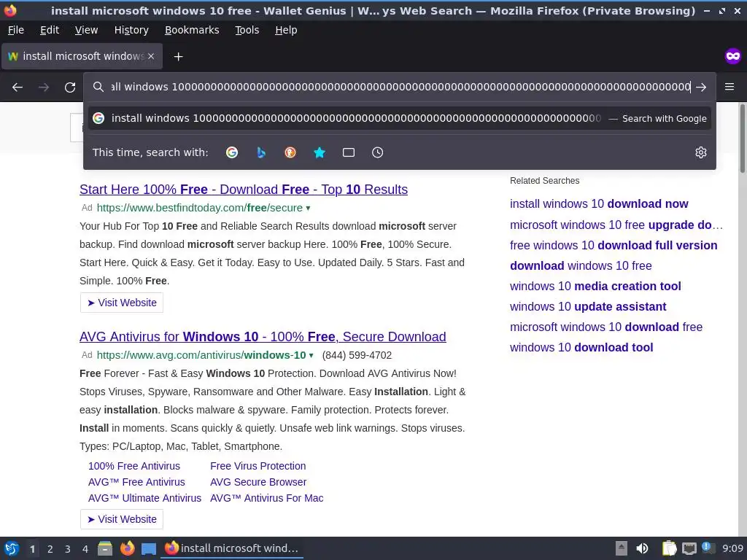Open related search windows 10 update assistant
This screenshot has height=560, width=747.
pos(588,307)
